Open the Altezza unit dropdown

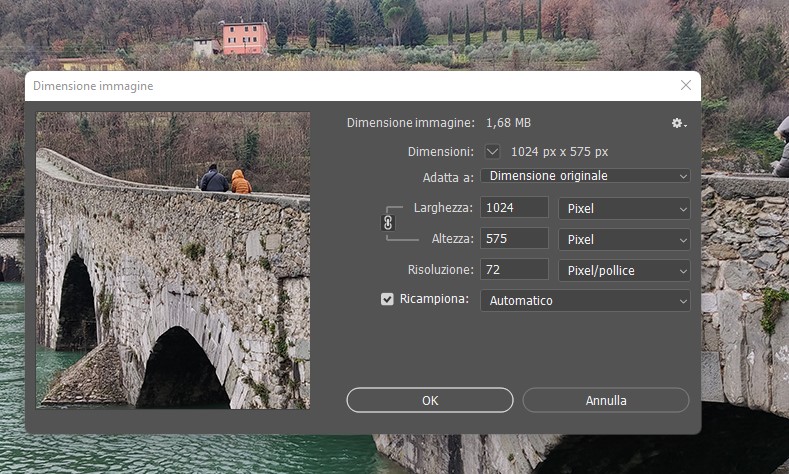pyautogui.click(x=623, y=240)
